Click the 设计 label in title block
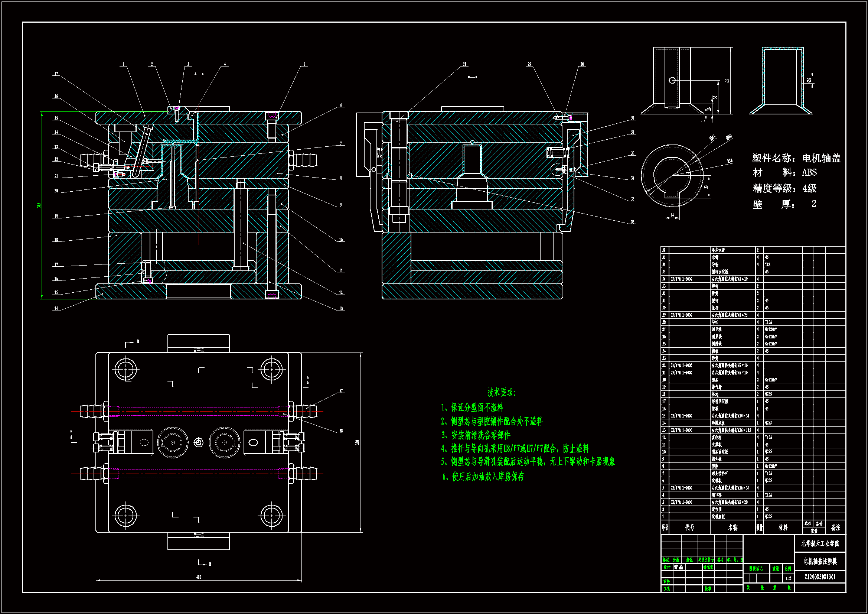 point(667,567)
